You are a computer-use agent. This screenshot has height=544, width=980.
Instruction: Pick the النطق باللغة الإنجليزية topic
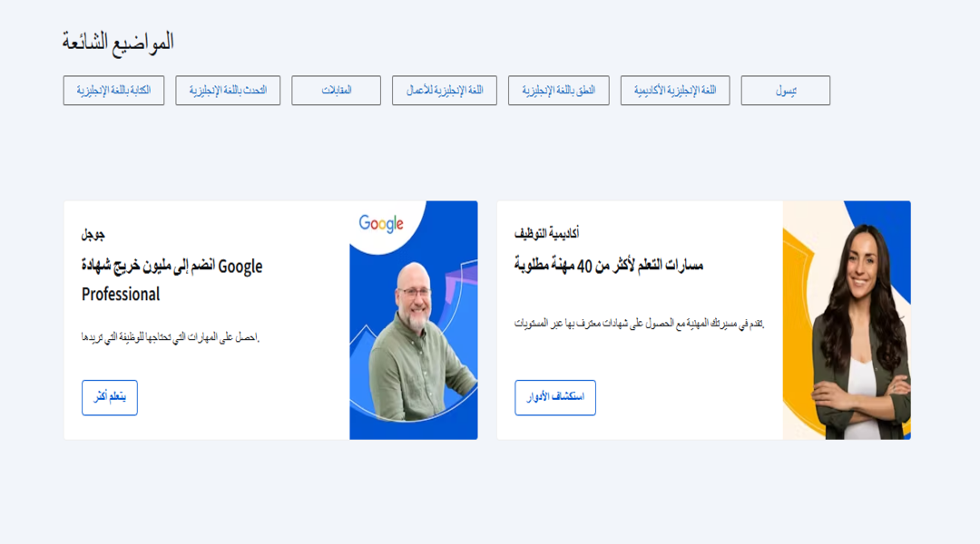click(x=559, y=91)
